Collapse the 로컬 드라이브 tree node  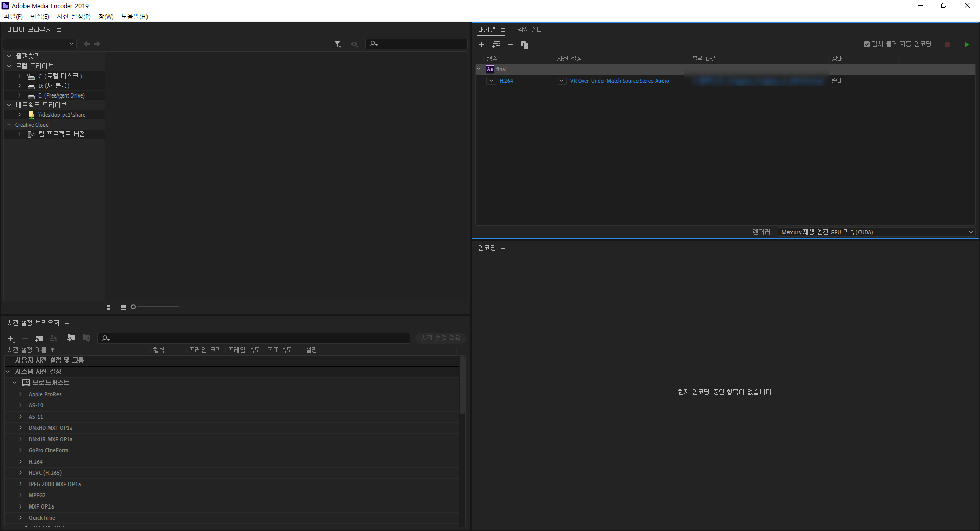(x=9, y=66)
